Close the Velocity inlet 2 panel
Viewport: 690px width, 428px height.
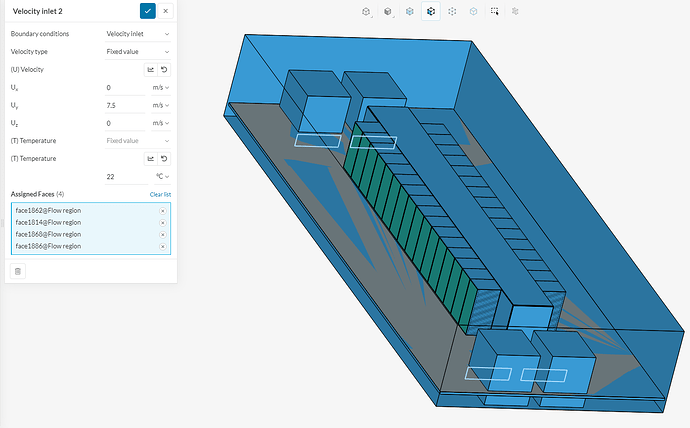click(x=165, y=11)
